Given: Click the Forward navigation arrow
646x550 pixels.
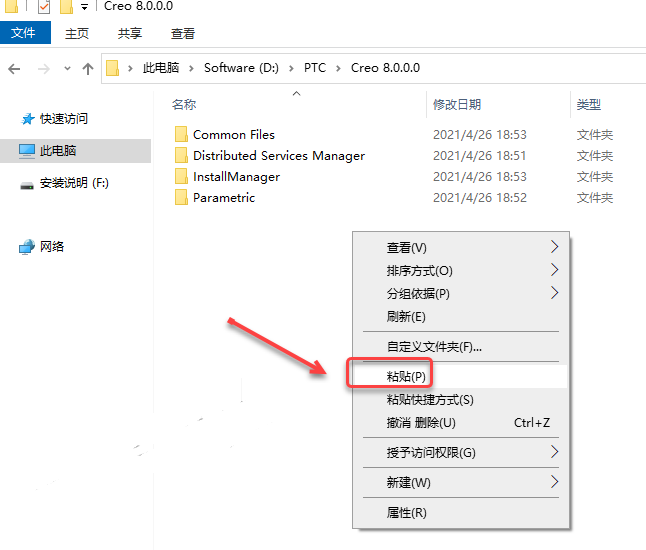Looking at the screenshot, I should tap(43, 68).
